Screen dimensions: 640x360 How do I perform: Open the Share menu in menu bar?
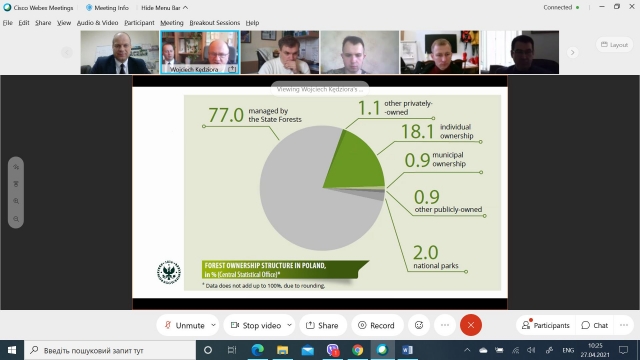coord(43,23)
